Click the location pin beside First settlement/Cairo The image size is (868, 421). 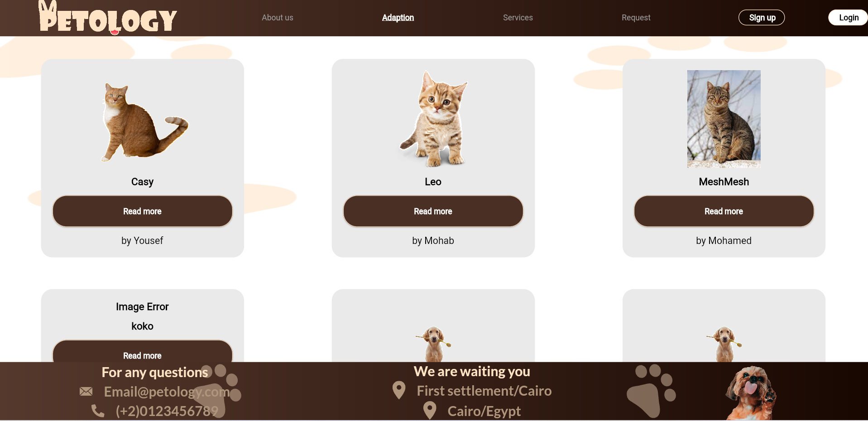(399, 390)
